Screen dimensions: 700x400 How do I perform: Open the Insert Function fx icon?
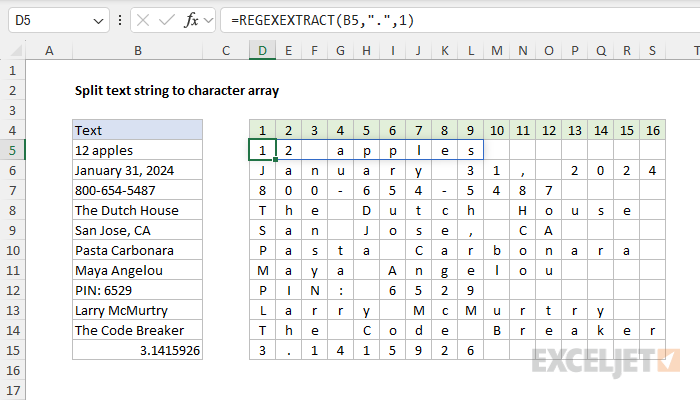pyautogui.click(x=191, y=21)
